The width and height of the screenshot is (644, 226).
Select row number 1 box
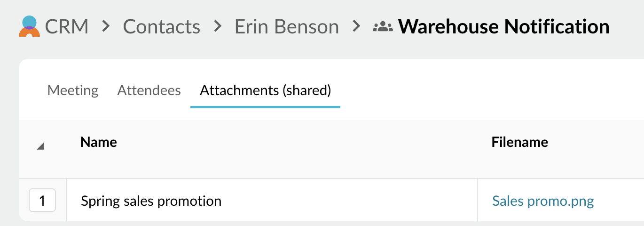coord(42,201)
